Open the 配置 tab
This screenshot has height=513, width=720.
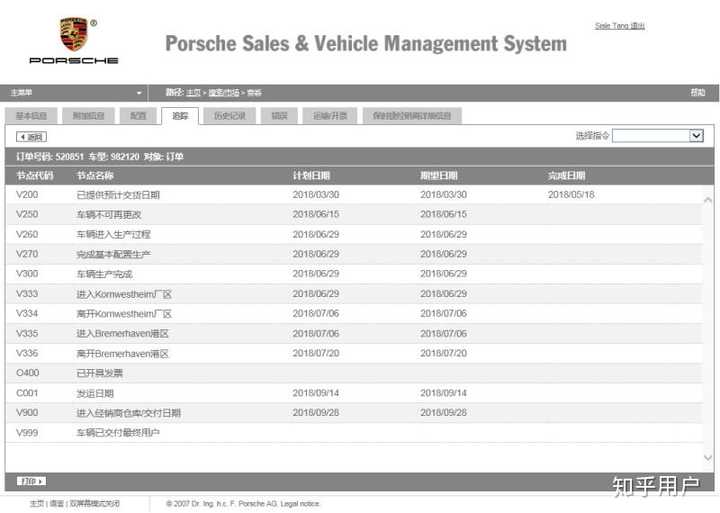pos(138,116)
